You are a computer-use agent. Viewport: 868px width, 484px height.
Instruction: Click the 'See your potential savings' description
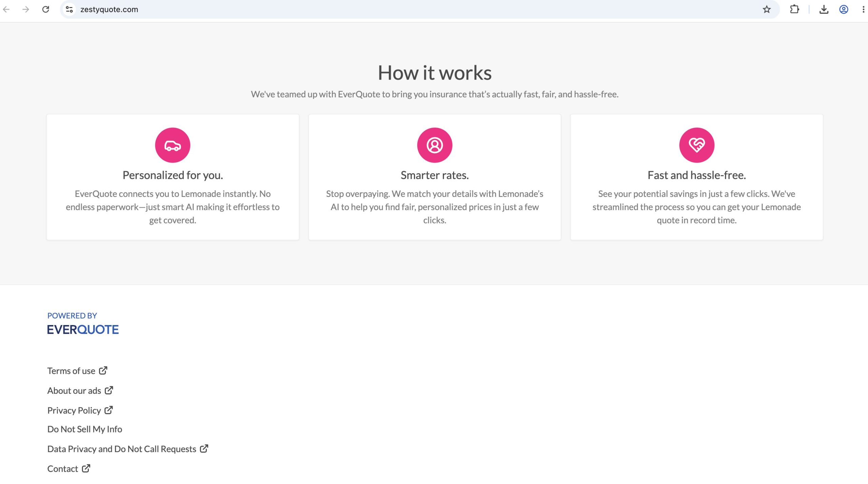tap(697, 207)
